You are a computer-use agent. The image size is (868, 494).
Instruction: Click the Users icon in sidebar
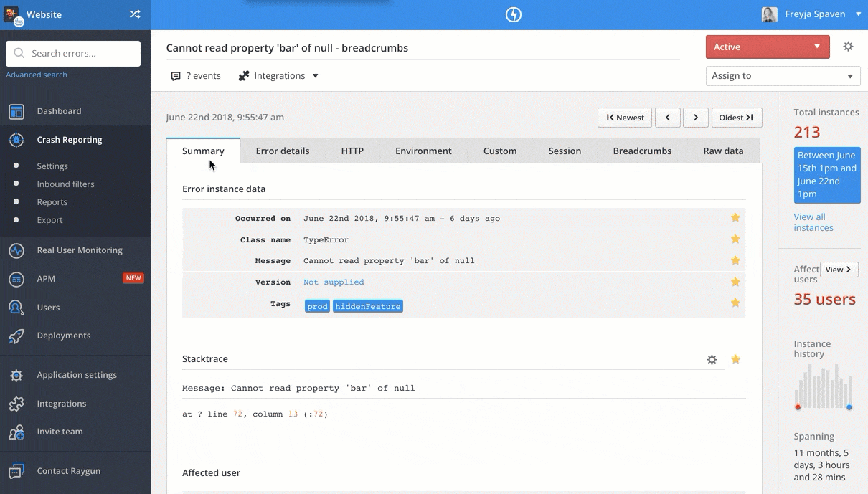click(x=16, y=308)
